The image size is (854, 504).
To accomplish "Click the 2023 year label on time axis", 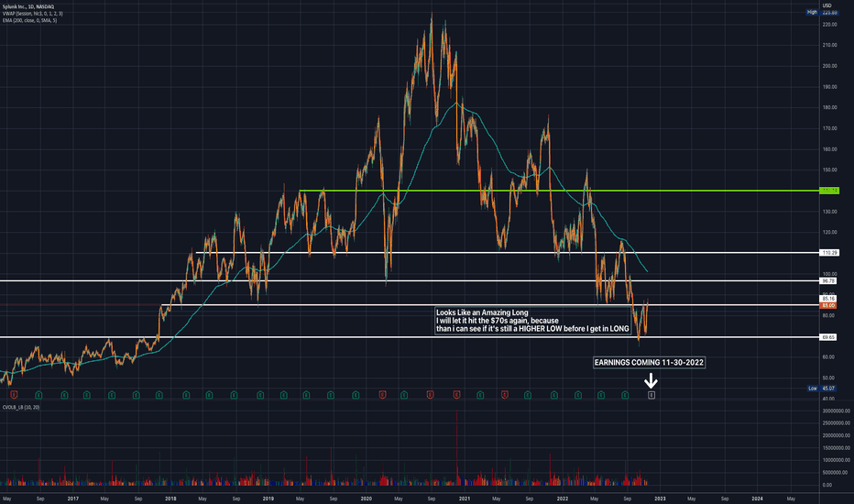I will (660, 499).
